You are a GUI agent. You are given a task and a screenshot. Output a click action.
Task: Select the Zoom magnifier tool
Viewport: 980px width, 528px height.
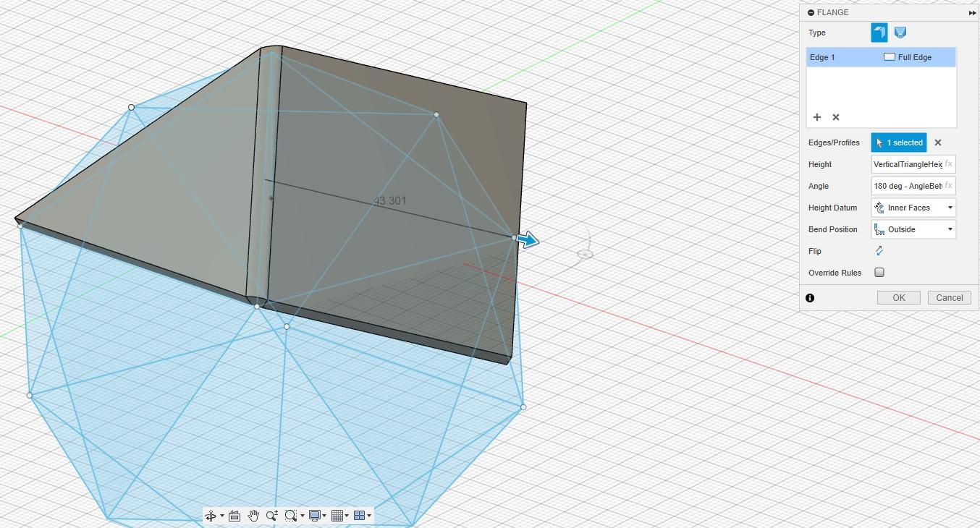(271, 516)
